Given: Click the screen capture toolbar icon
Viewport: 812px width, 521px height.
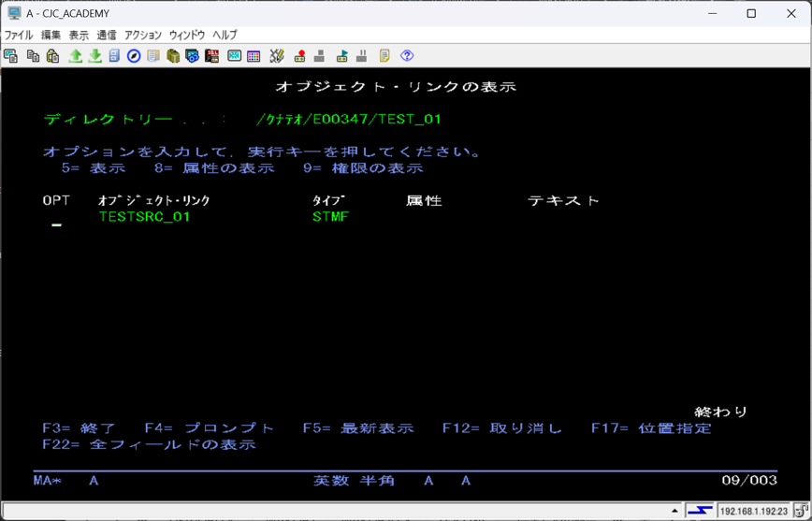Looking at the screenshot, I should coord(11,56).
